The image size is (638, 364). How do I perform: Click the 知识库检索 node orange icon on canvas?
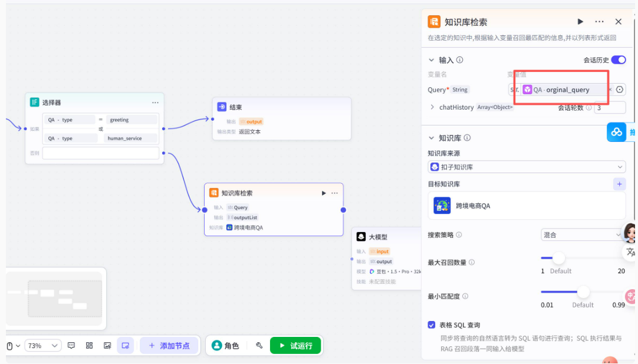(x=213, y=193)
